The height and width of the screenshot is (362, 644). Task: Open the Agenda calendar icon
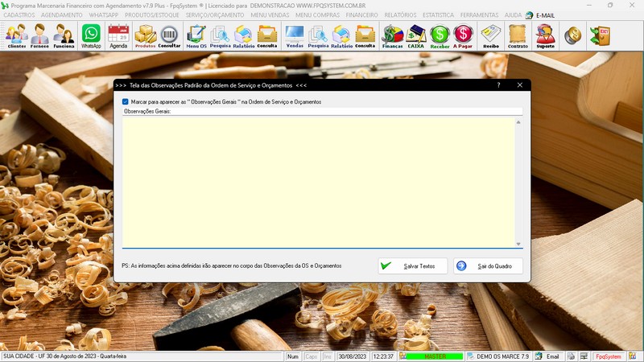point(118,36)
